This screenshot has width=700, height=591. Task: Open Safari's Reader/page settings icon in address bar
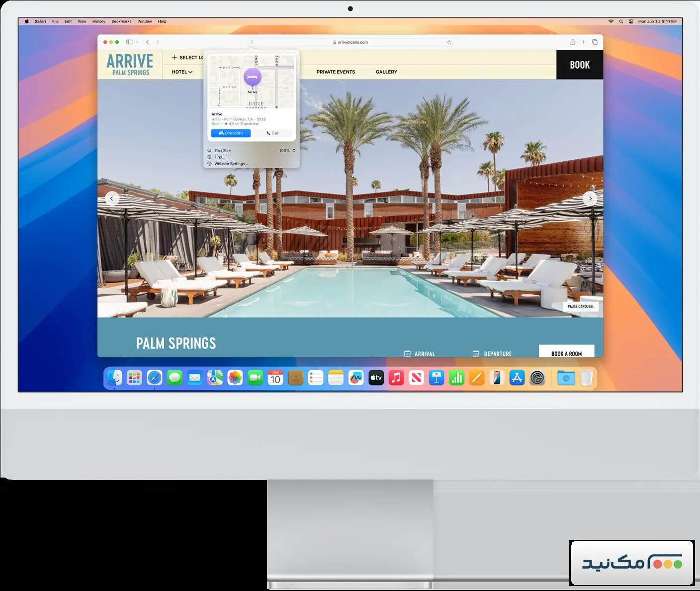click(x=253, y=42)
